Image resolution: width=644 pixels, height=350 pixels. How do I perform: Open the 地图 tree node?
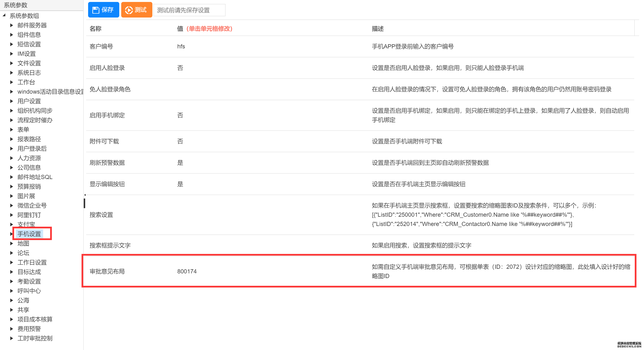pos(23,243)
